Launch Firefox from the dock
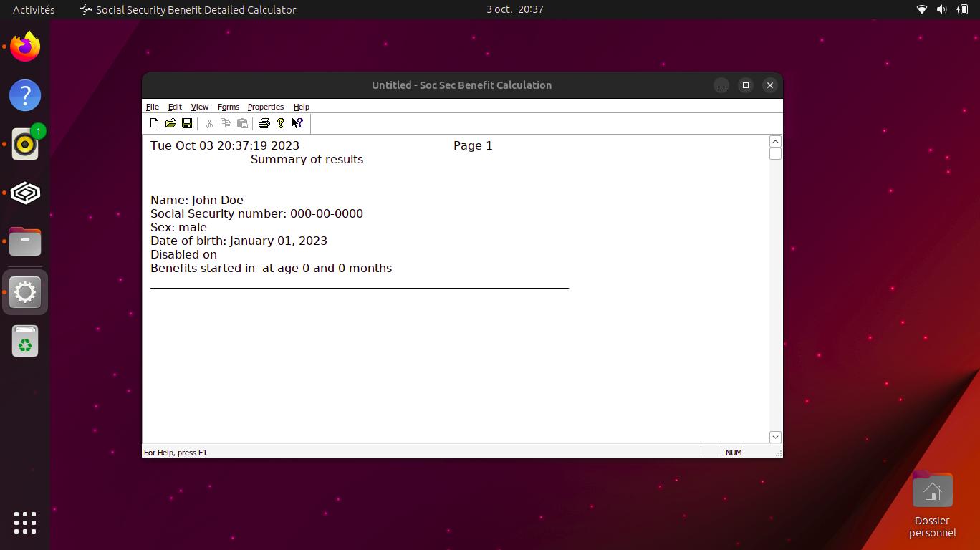Viewport: 980px width, 550px height. tap(24, 46)
